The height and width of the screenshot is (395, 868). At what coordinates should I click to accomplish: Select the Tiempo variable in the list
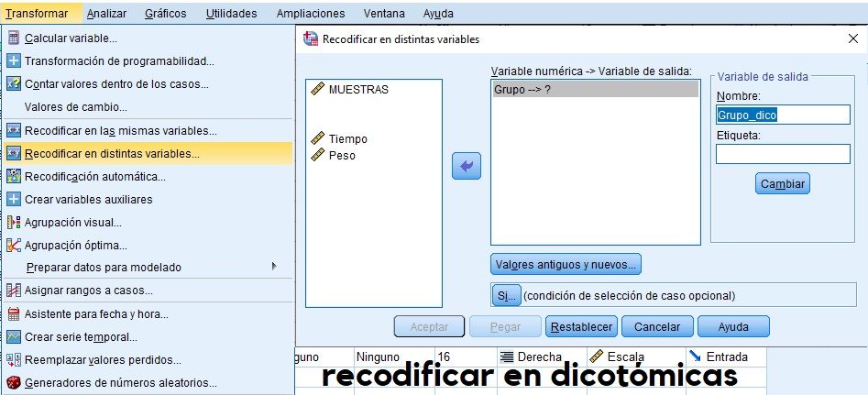347,139
